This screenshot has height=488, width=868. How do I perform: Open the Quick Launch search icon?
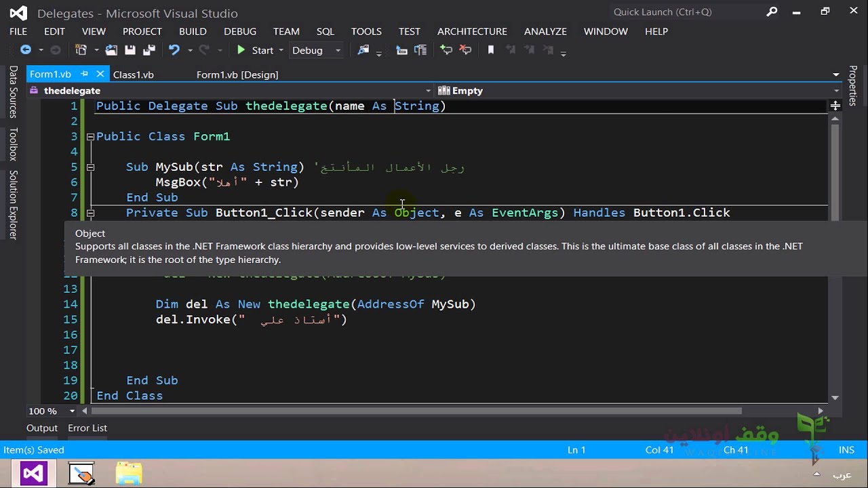tap(772, 12)
